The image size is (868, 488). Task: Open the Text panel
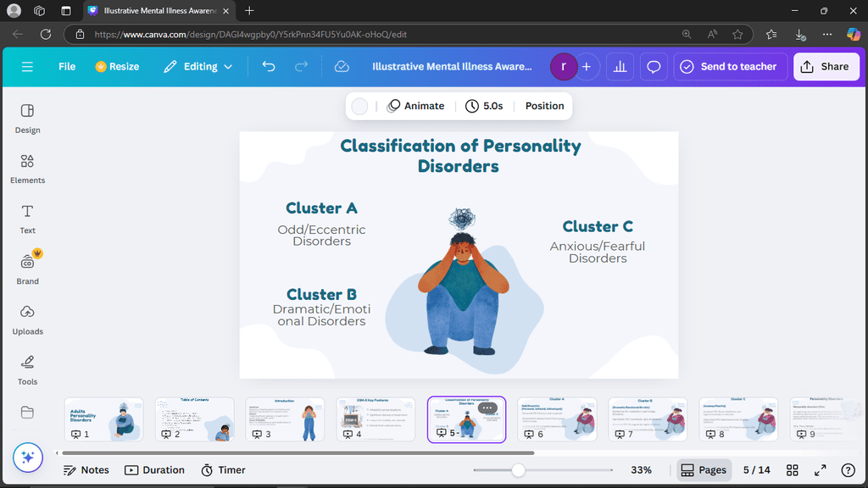coord(27,219)
